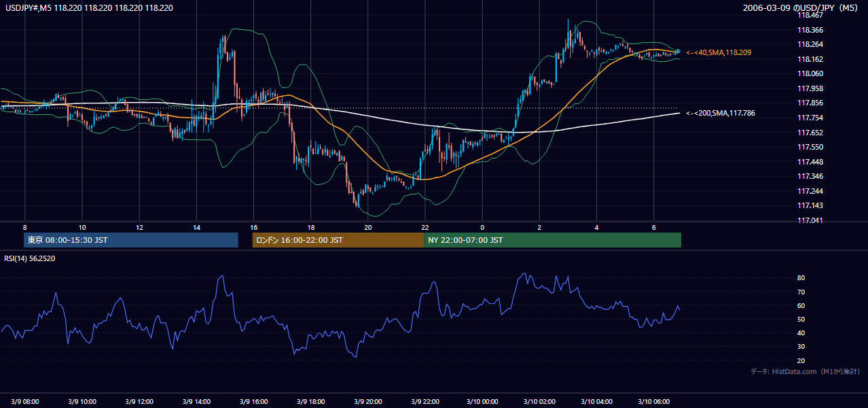Click the hour 14 tick on price chart
This screenshot has width=868, height=408.
point(196,227)
